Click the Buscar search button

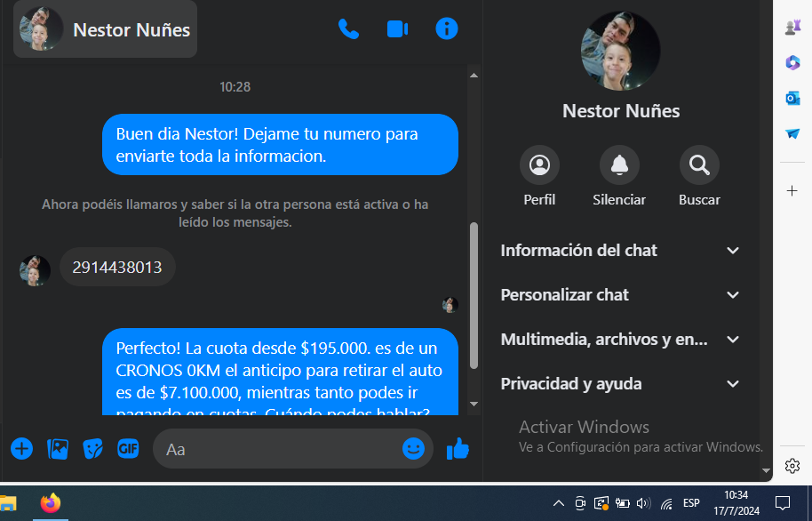click(699, 164)
